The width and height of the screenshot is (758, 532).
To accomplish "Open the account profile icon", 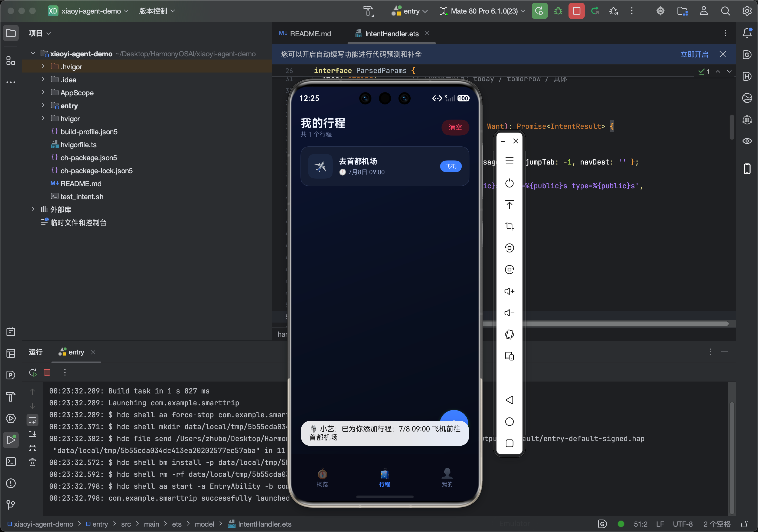I will 704,11.
